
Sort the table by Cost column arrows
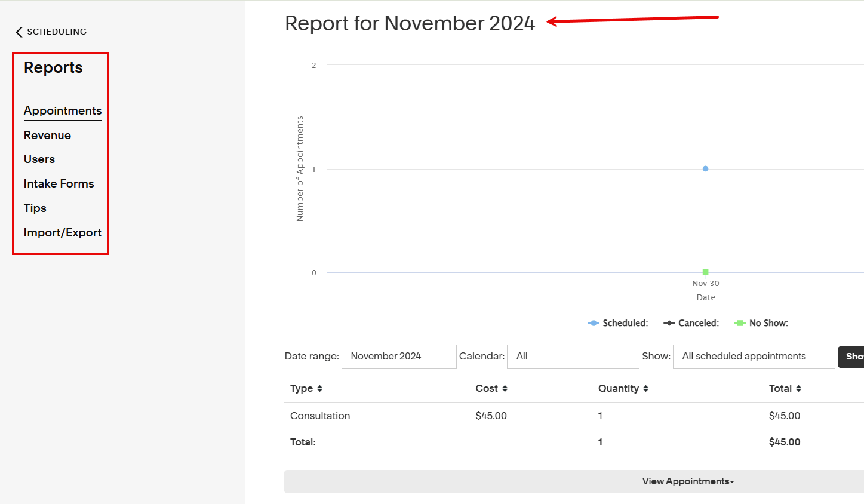point(506,388)
